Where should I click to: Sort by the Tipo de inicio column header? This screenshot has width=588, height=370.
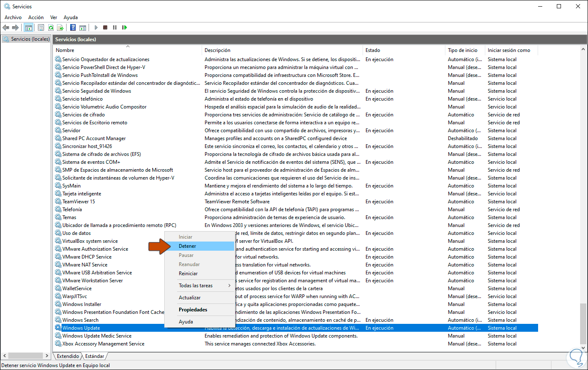(465, 50)
